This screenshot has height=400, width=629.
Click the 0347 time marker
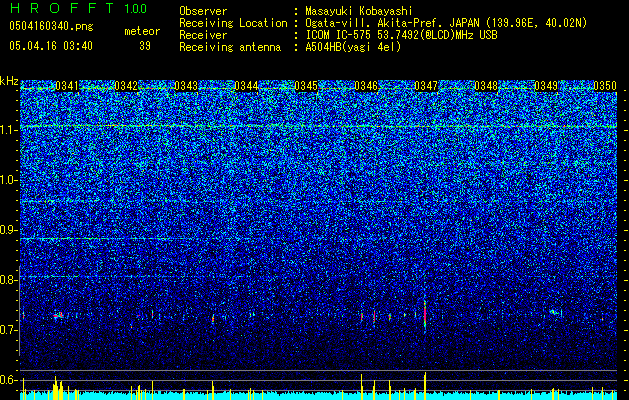(x=426, y=86)
